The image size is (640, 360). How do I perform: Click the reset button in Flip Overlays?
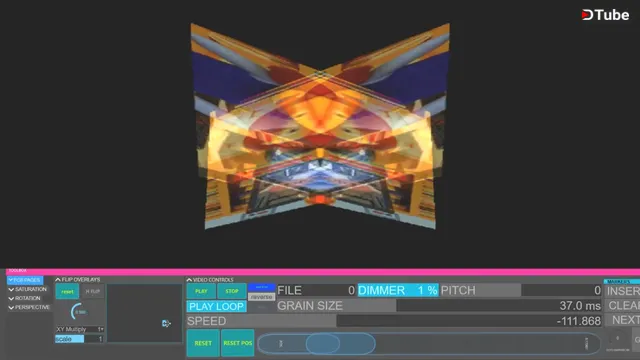pos(67,291)
